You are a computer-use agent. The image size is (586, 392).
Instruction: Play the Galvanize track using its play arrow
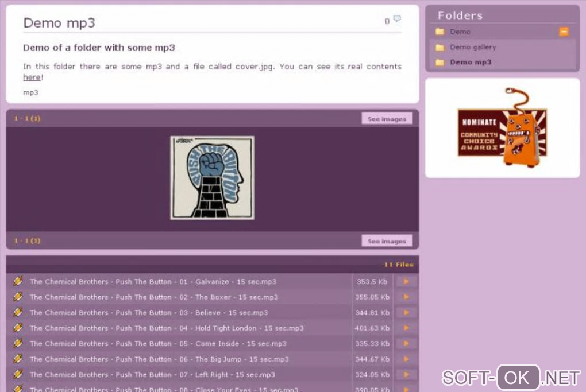tap(406, 281)
